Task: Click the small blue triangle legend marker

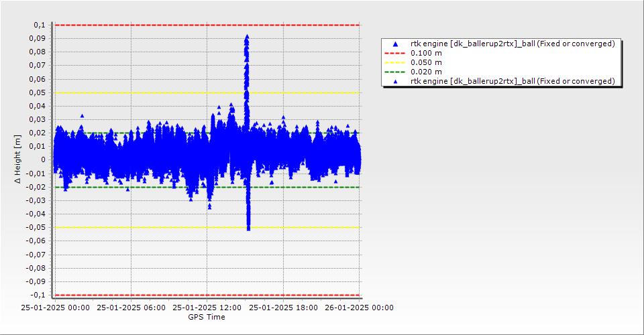Action: [395, 82]
